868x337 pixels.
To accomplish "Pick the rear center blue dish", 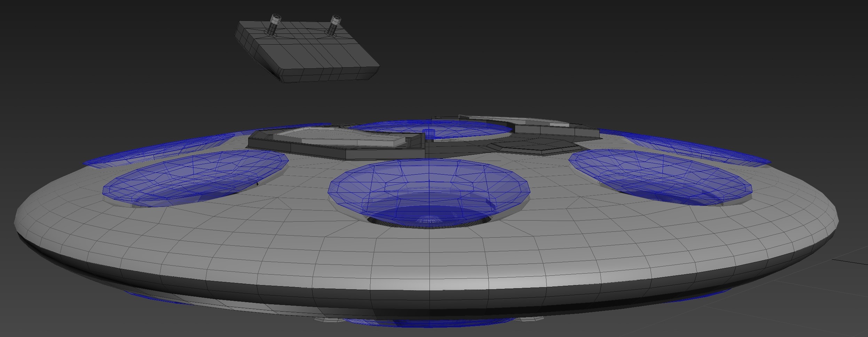I will tap(430, 130).
